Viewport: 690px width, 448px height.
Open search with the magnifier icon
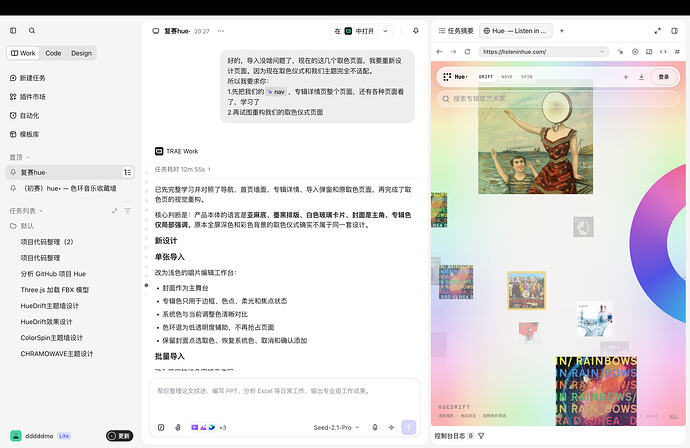(32, 30)
